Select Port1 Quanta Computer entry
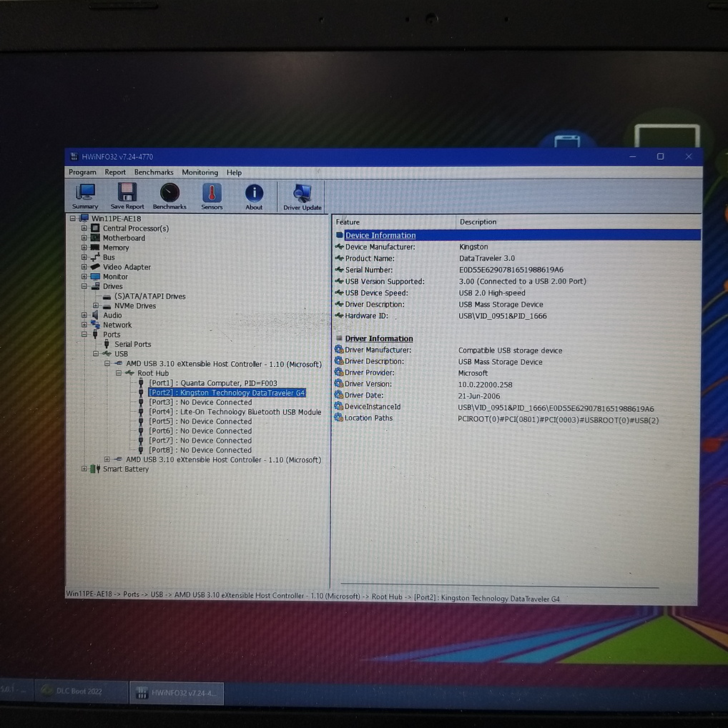Image resolution: width=728 pixels, height=728 pixels. click(213, 383)
